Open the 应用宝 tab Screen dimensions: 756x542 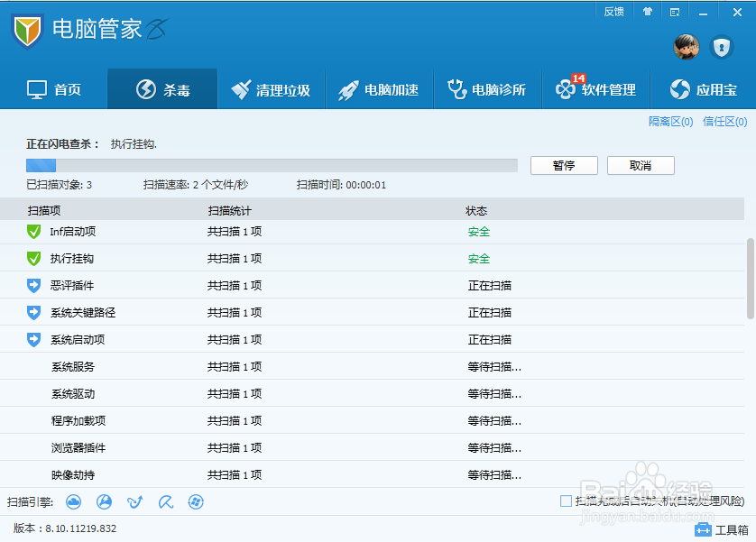[x=704, y=89]
